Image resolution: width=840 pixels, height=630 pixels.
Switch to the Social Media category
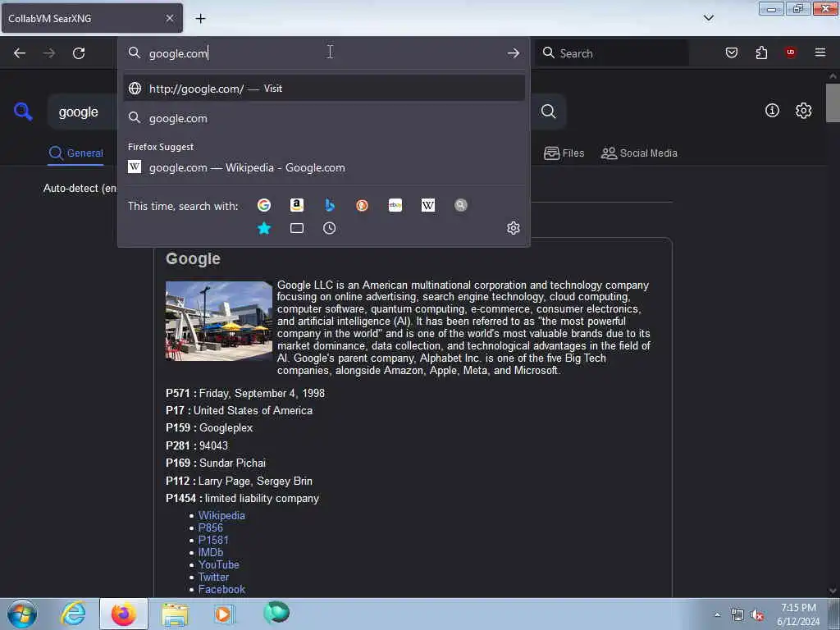click(639, 153)
